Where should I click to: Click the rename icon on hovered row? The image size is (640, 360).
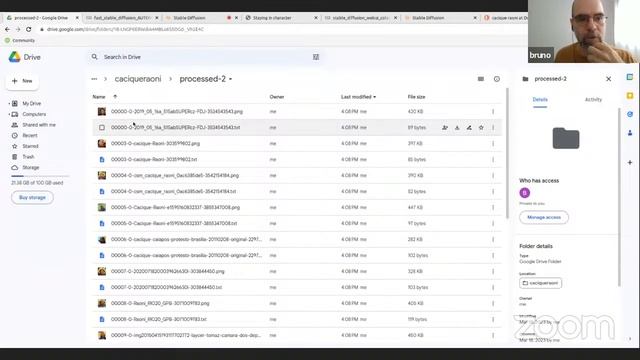click(469, 128)
